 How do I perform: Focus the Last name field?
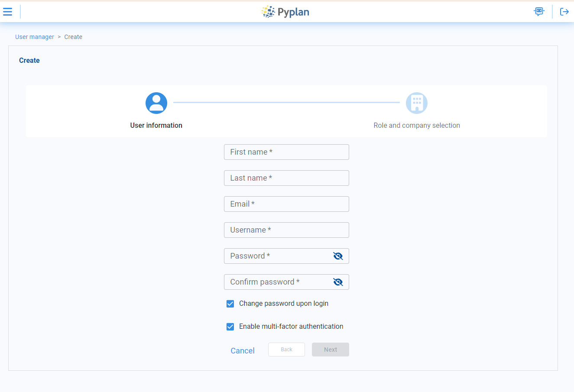pos(286,178)
